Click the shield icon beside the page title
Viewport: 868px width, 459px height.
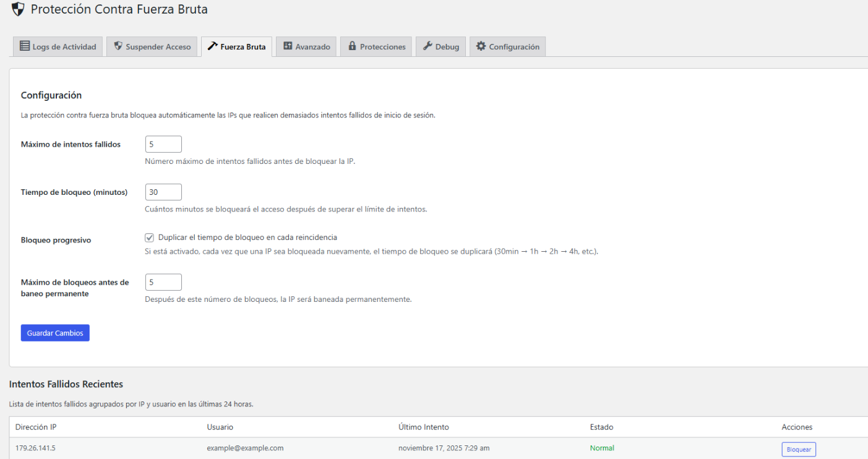tap(18, 9)
